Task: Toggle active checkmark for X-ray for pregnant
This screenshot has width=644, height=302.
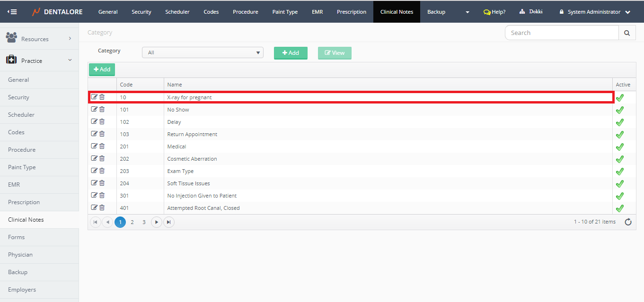Action: pyautogui.click(x=619, y=98)
